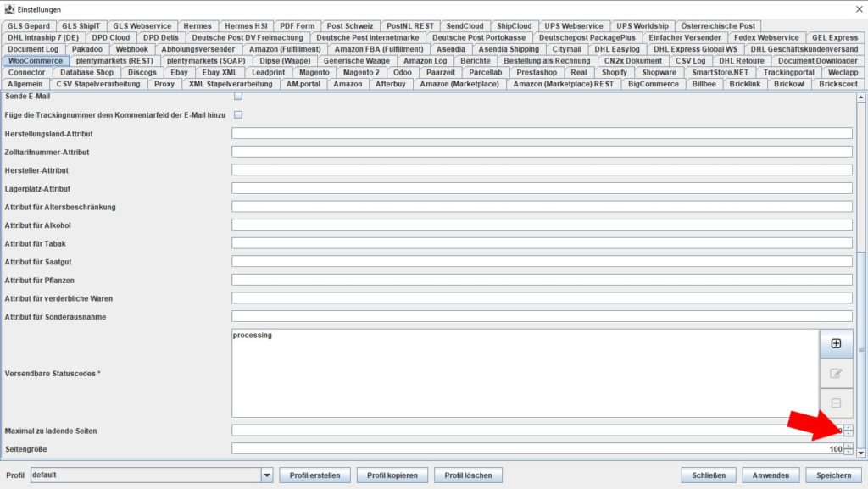The image size is (868, 489).
Task: Remove the selected status code entry
Action: (836, 403)
